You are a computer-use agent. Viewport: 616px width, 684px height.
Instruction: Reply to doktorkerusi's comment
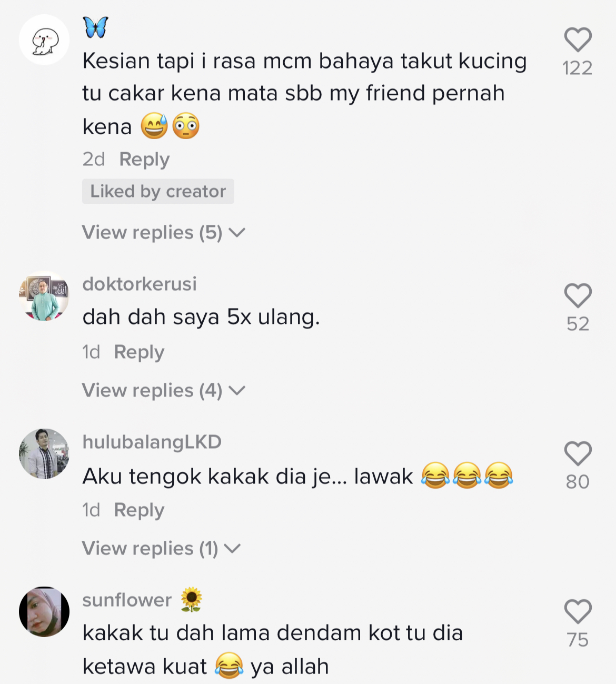pyautogui.click(x=139, y=352)
